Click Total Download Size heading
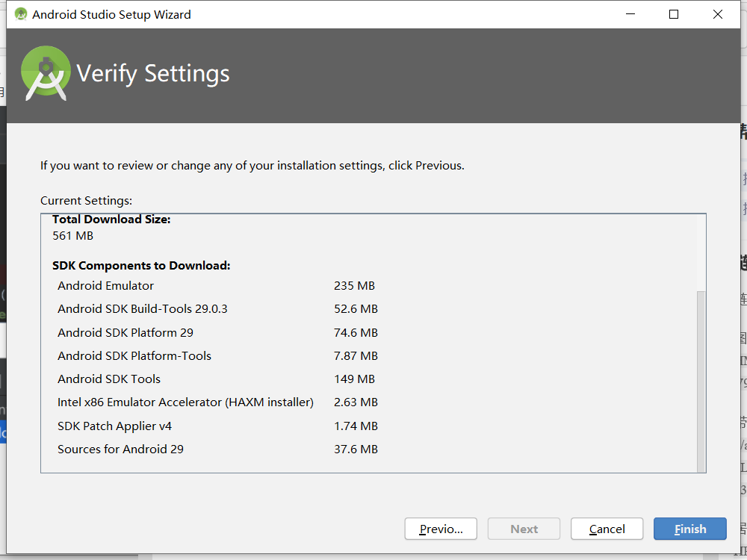Screen dimensions: 747x560 tap(111, 220)
